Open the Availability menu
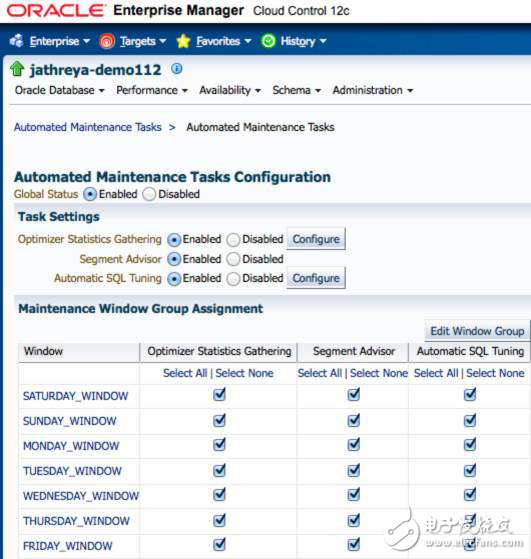The height and width of the screenshot is (559, 531). point(230,90)
